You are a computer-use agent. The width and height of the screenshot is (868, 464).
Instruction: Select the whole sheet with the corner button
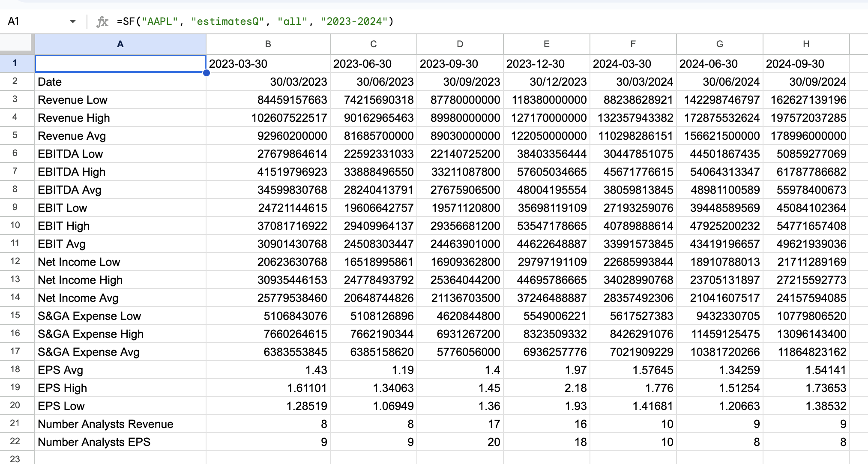point(17,44)
